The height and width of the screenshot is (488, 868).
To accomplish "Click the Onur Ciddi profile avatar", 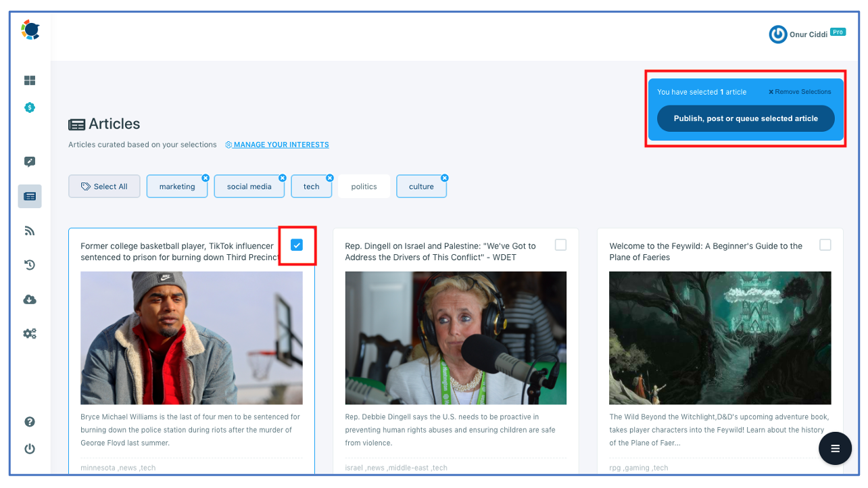I will click(x=778, y=34).
